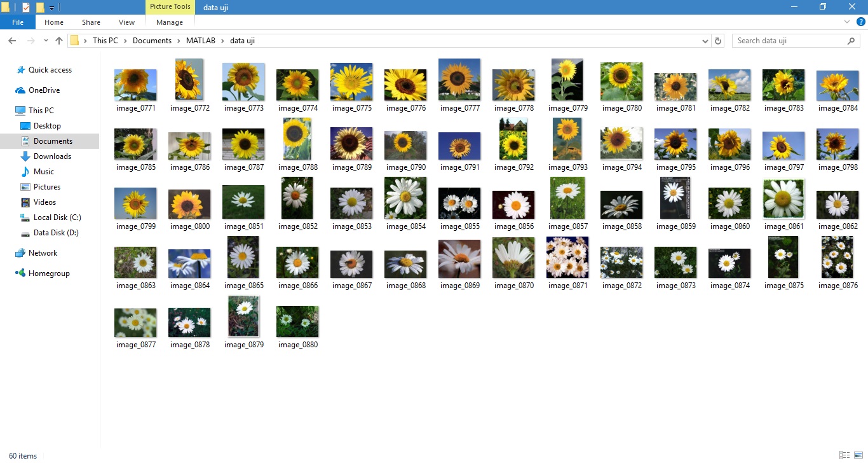The image size is (868, 463).
Task: Click the Back navigation arrow
Action: 12,41
